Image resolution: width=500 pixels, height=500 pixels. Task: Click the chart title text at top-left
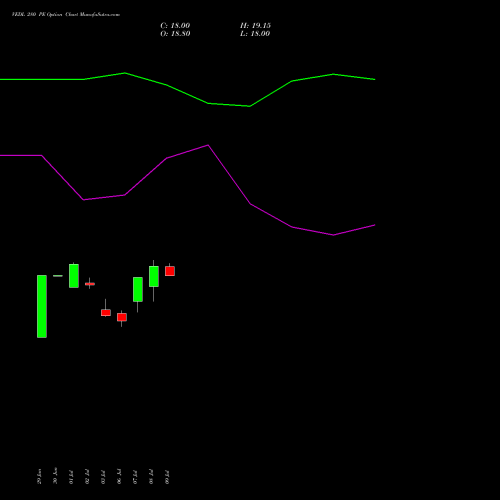tap(66, 15)
